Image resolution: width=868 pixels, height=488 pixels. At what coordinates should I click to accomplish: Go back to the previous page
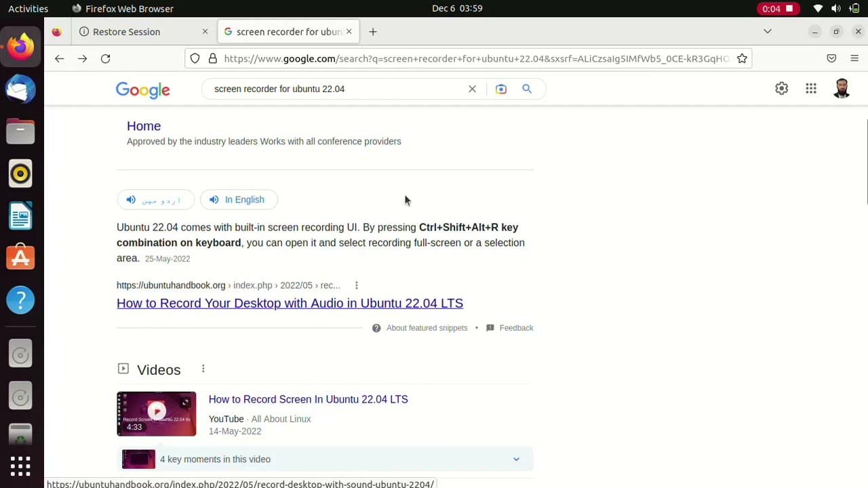[60, 59]
